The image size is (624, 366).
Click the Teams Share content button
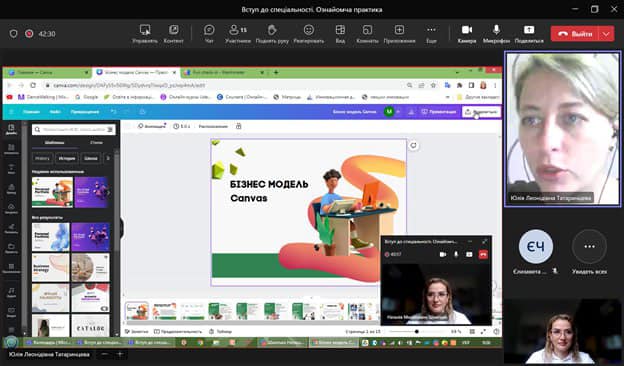[x=529, y=34]
